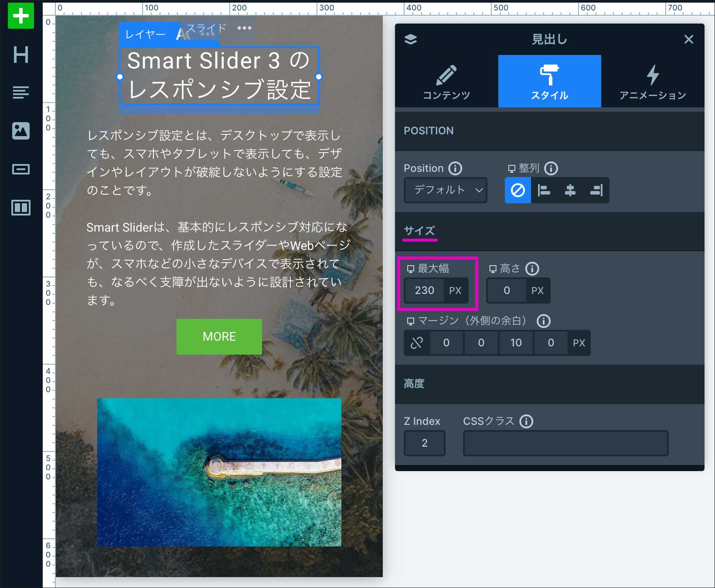Image resolution: width=715 pixels, height=588 pixels.
Task: Open the layers stack icon in panel header
Action: (x=411, y=39)
